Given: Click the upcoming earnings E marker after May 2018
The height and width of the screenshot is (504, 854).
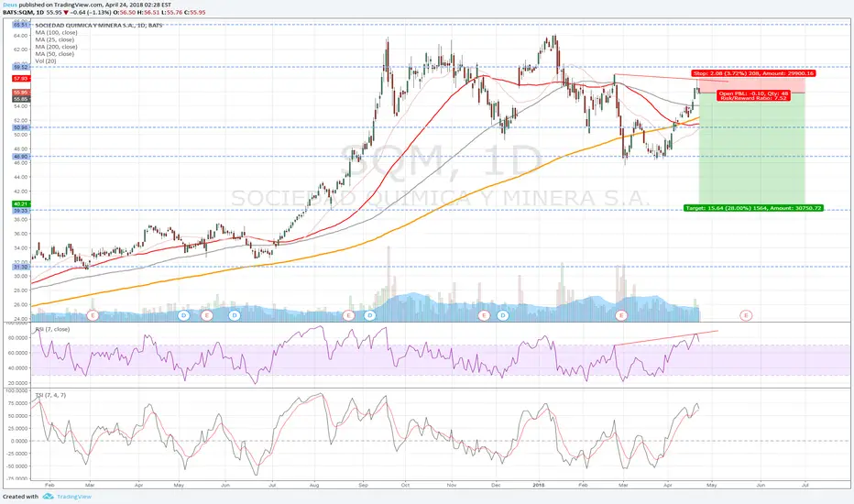Looking at the screenshot, I should pyautogui.click(x=746, y=315).
